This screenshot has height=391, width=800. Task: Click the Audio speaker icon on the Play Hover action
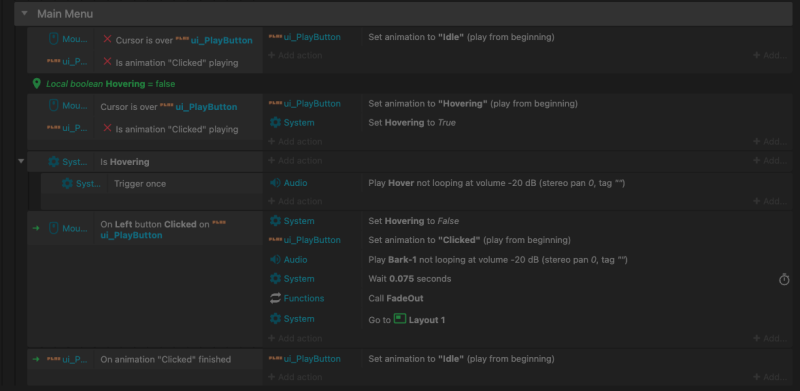click(275, 183)
